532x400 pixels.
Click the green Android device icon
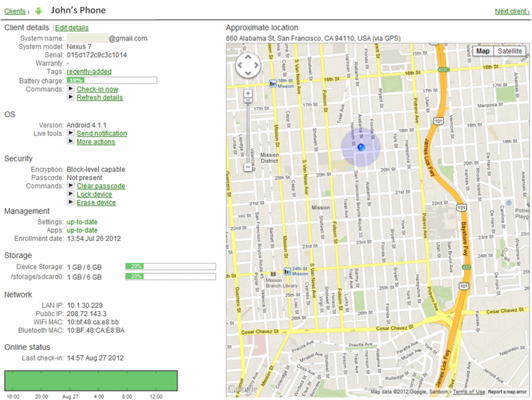38,11
